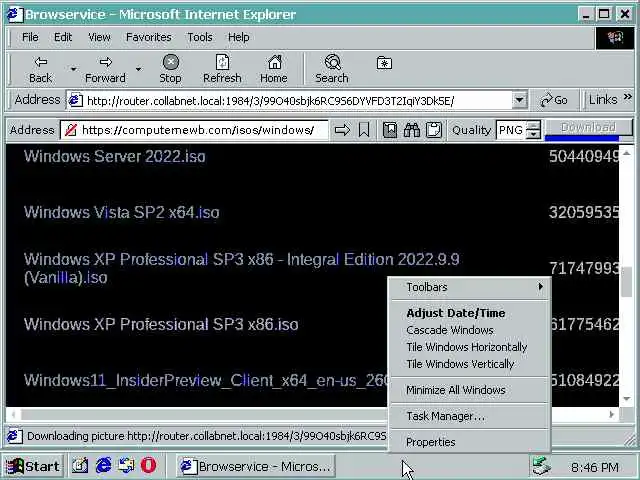Open the Back history dropdown arrow
Viewport: 640px width, 480px height.
click(73, 69)
